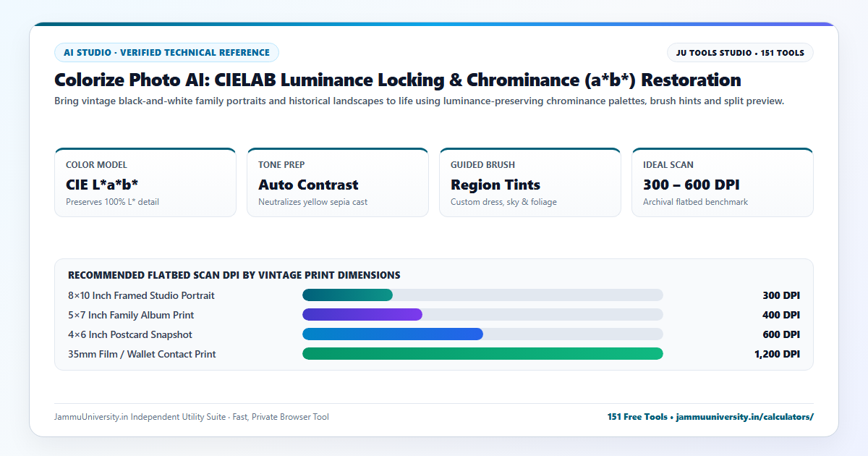Click the teal 8×10 Inch Portrait bar

347,295
